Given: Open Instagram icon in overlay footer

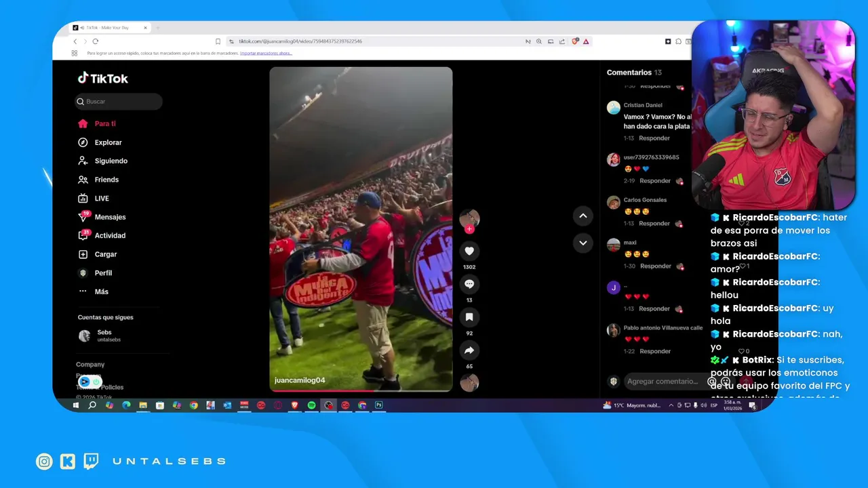Looking at the screenshot, I should (44, 462).
